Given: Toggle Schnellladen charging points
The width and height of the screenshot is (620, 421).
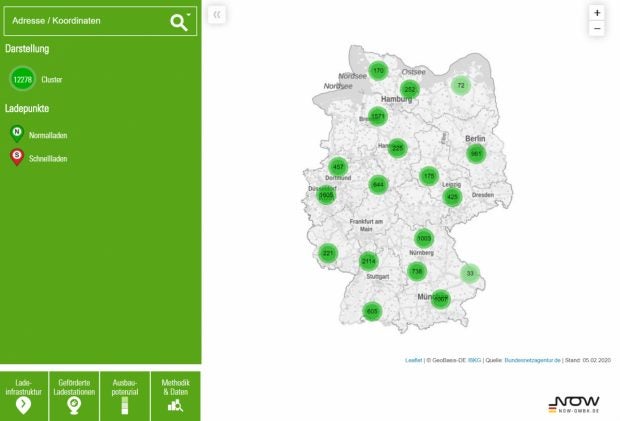Looking at the screenshot, I should click(16, 157).
